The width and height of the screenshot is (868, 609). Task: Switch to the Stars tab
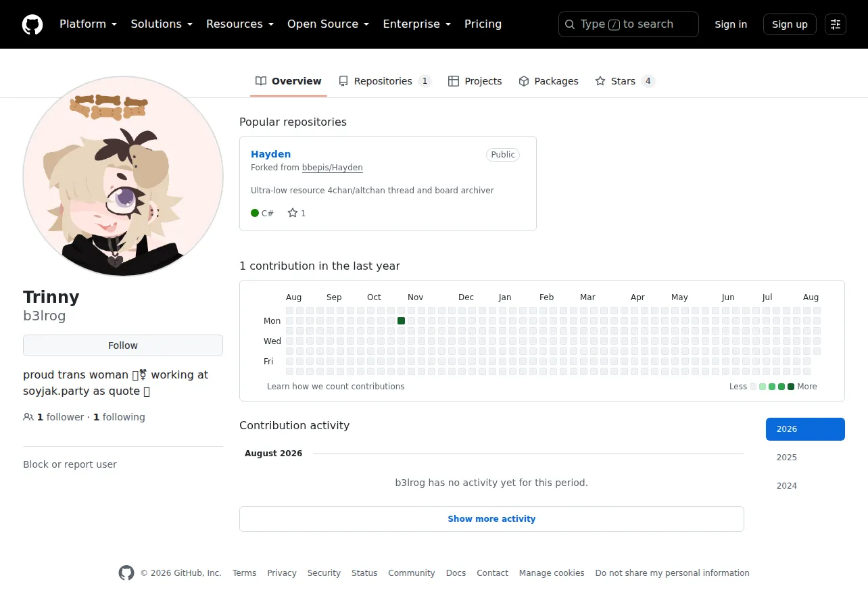pos(625,81)
